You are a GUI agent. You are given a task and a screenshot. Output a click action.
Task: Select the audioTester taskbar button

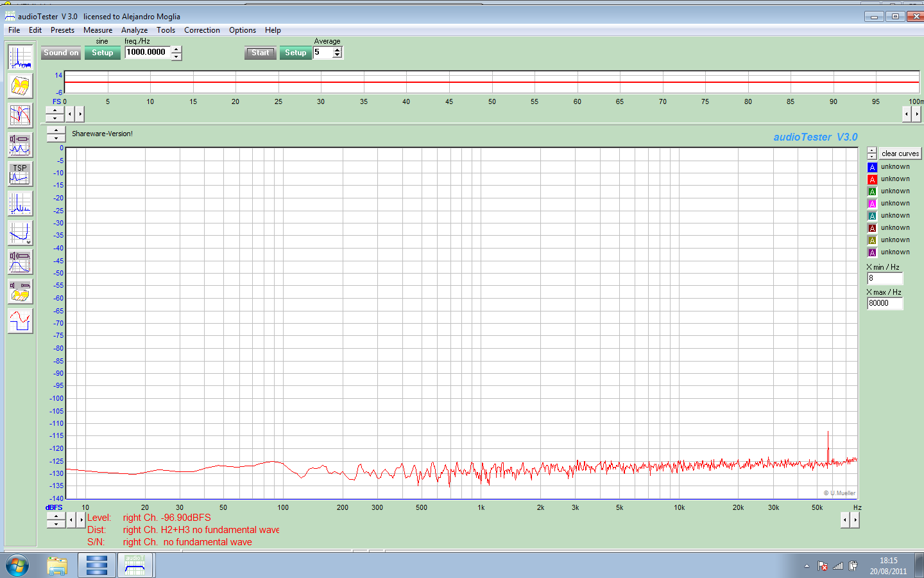(x=135, y=566)
